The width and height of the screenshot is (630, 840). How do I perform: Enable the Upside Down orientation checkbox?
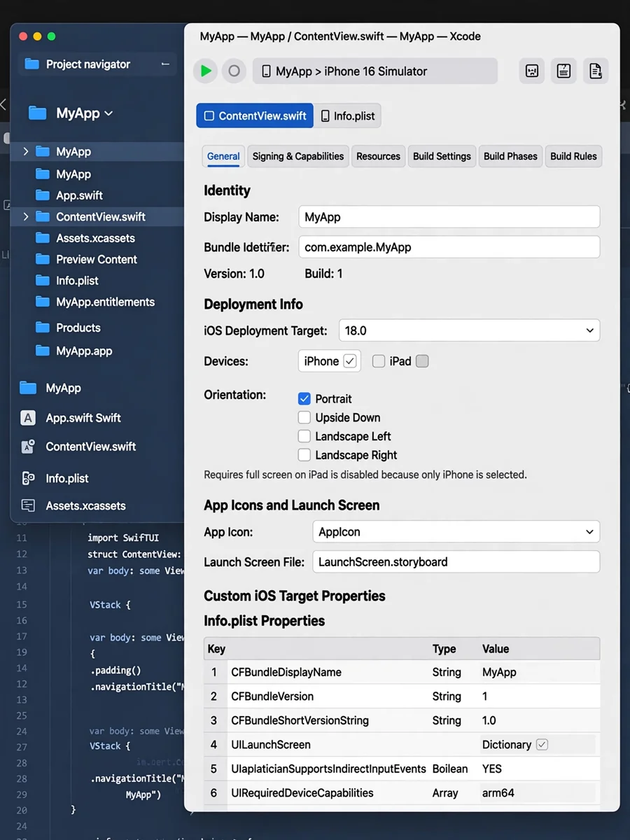click(x=304, y=418)
